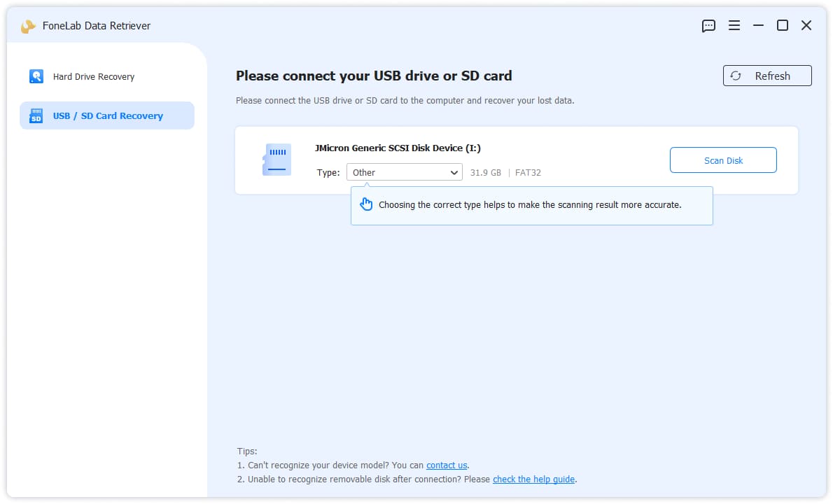Click the memory card device icon
The height and width of the screenshot is (504, 833).
[276, 160]
